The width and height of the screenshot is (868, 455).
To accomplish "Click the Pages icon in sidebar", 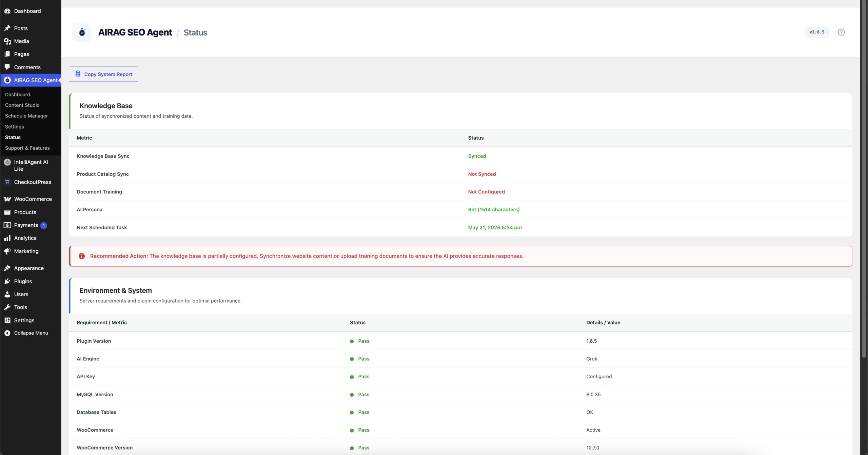I will point(7,54).
